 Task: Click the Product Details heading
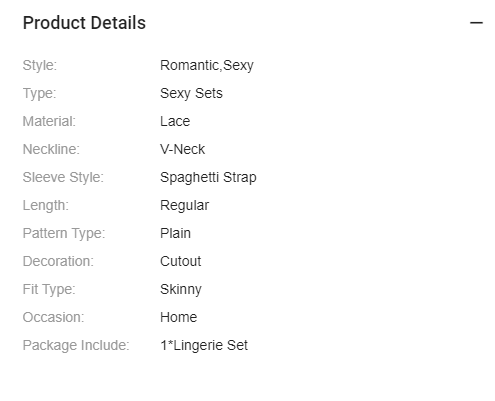coord(84,23)
